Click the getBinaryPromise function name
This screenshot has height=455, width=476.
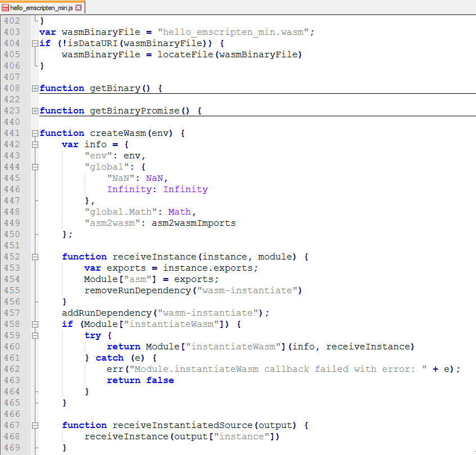pyautogui.click(x=135, y=111)
